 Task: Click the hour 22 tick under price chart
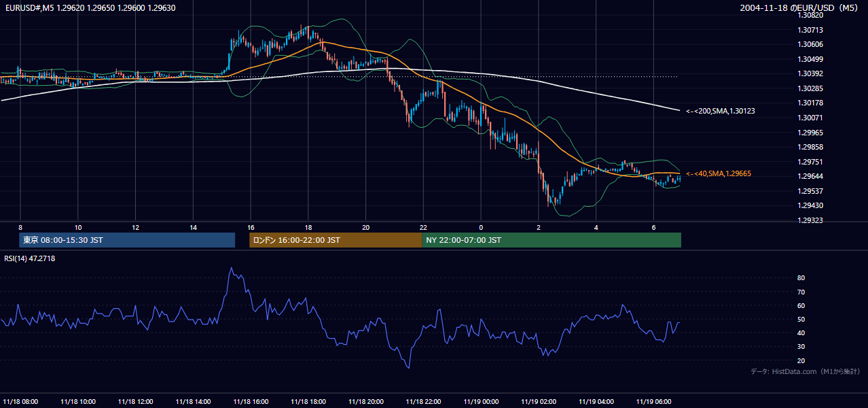[x=423, y=227]
